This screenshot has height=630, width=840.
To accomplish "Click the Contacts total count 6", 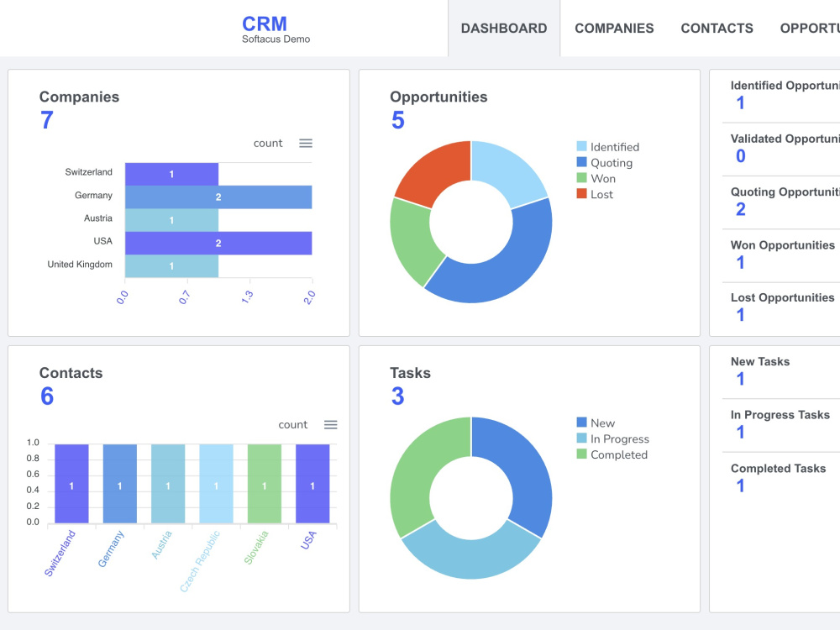I will tap(47, 396).
